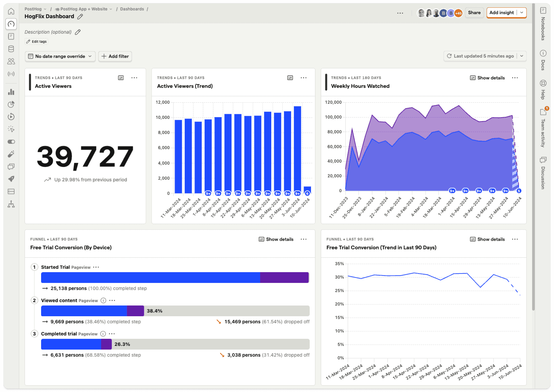Open the Data pipeline hierarchy icon
This screenshot has width=554, height=392.
(11, 204)
